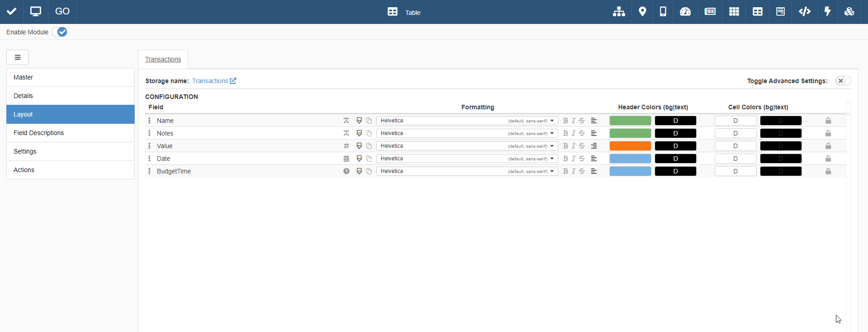The height and width of the screenshot is (332, 868).
Task: Open Settings in the sidebar menu
Action: (71, 151)
